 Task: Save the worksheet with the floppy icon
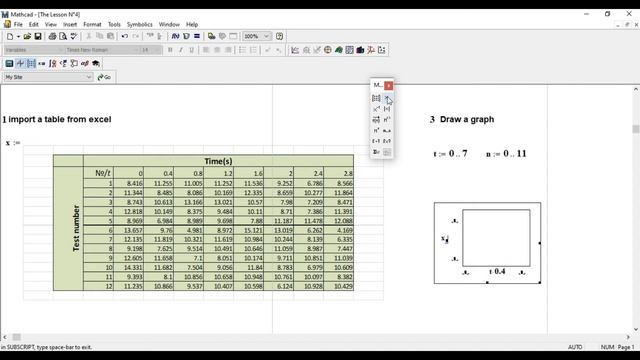[38, 36]
